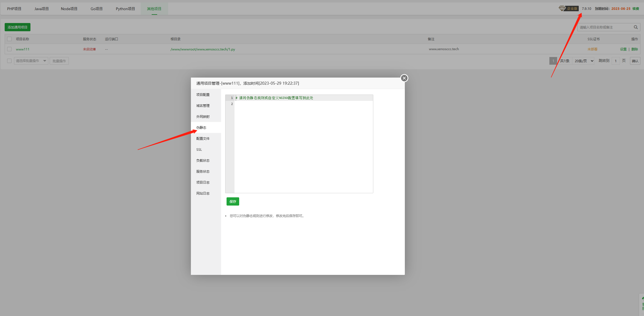
Task: Click the 项目名称 column header
Action: click(22, 39)
